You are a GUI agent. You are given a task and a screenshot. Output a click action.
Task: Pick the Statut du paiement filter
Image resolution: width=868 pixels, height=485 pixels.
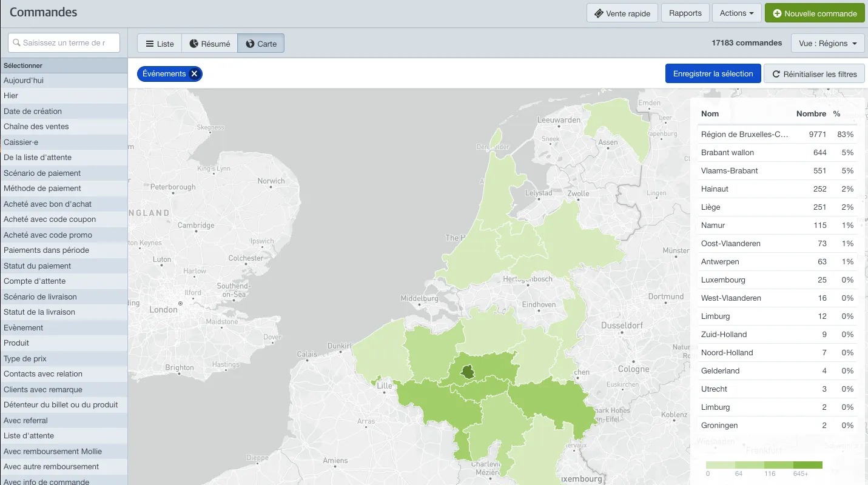pyautogui.click(x=64, y=266)
